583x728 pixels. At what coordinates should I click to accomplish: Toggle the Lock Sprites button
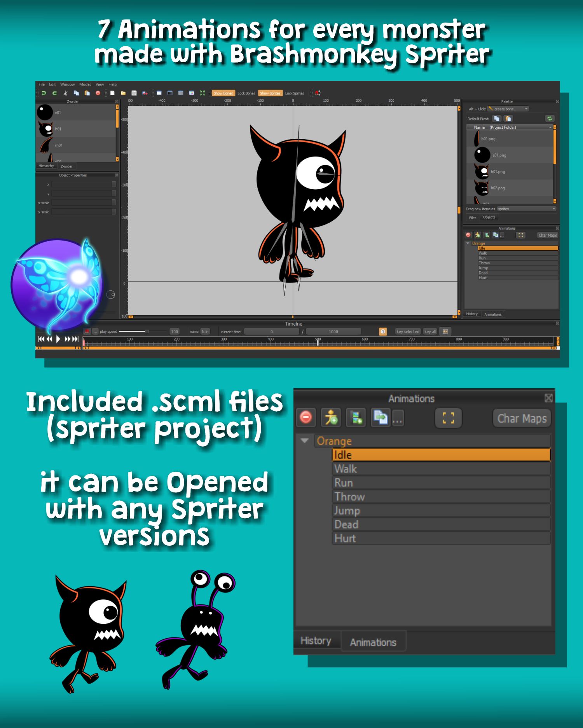click(x=295, y=93)
